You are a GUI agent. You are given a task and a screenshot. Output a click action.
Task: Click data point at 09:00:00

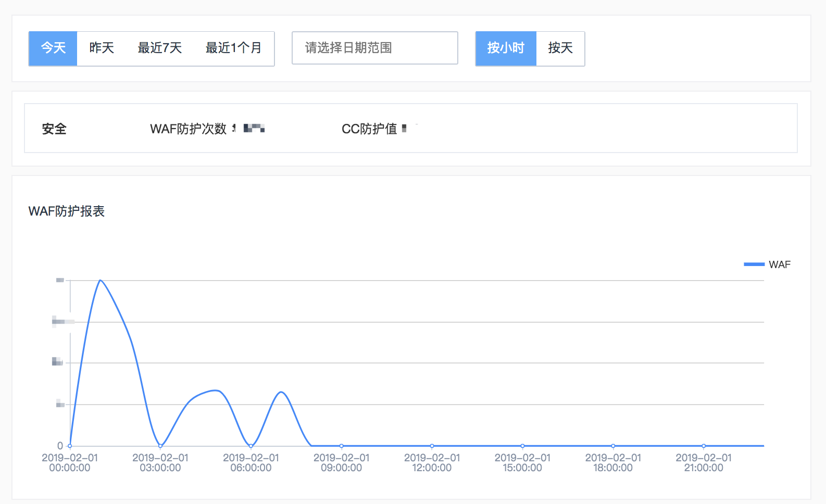point(342,446)
